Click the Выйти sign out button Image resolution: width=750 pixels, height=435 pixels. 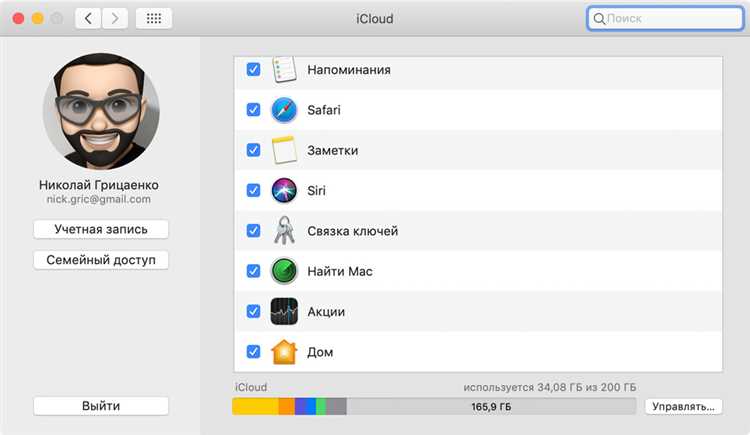pos(101,406)
